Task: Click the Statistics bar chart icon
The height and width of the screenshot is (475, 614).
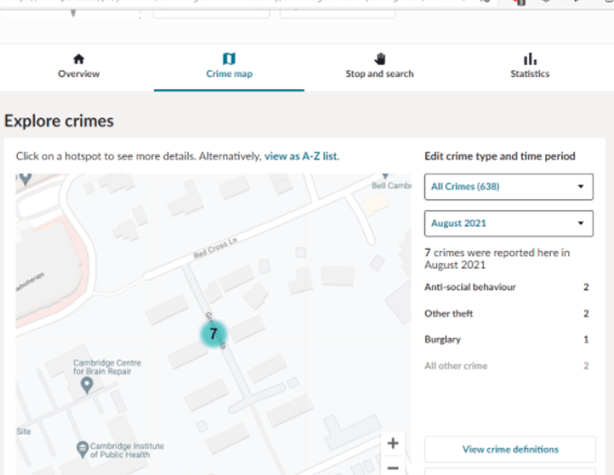Action: point(529,59)
